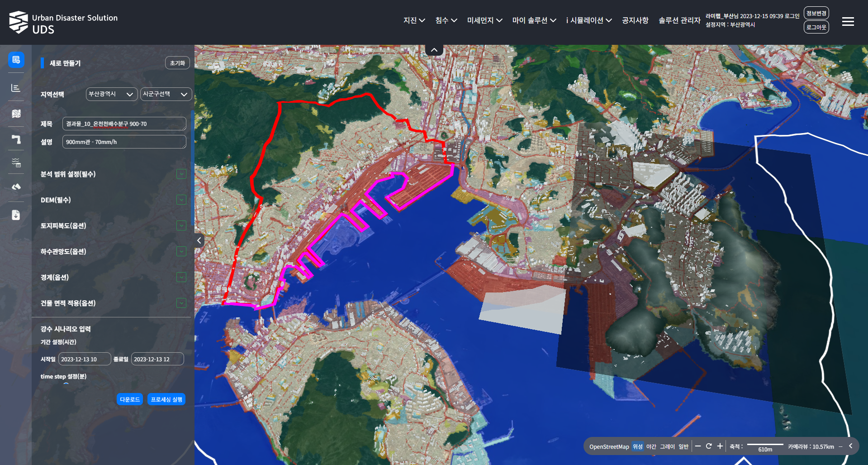Screen dimensions: 868x465
Task: Open the map layers icon in the sidebar
Action: pos(16,114)
